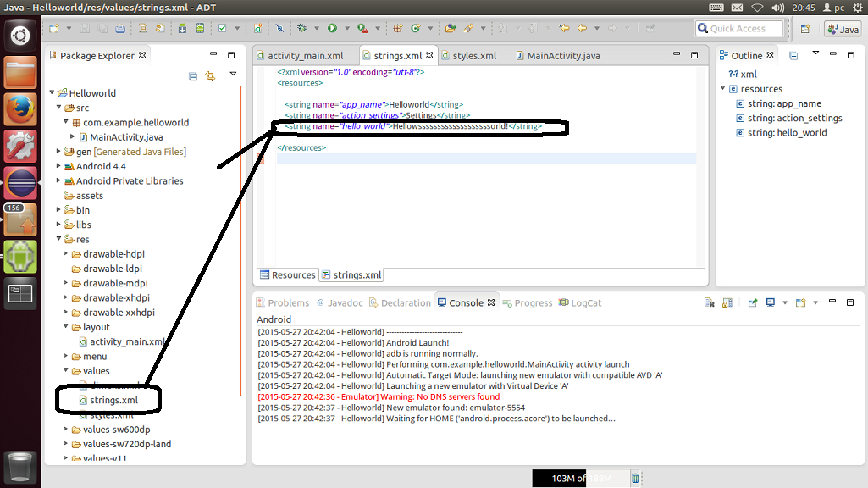Screen dimensions: 868x488
Task: Collapse All in Package Explorer
Action: tap(193, 76)
